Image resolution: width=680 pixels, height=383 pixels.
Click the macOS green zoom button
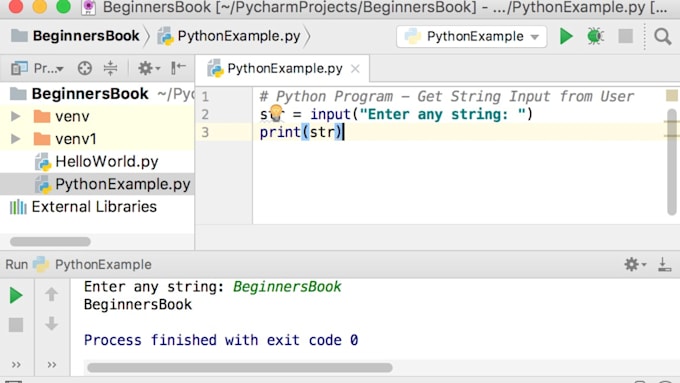[x=63, y=6]
